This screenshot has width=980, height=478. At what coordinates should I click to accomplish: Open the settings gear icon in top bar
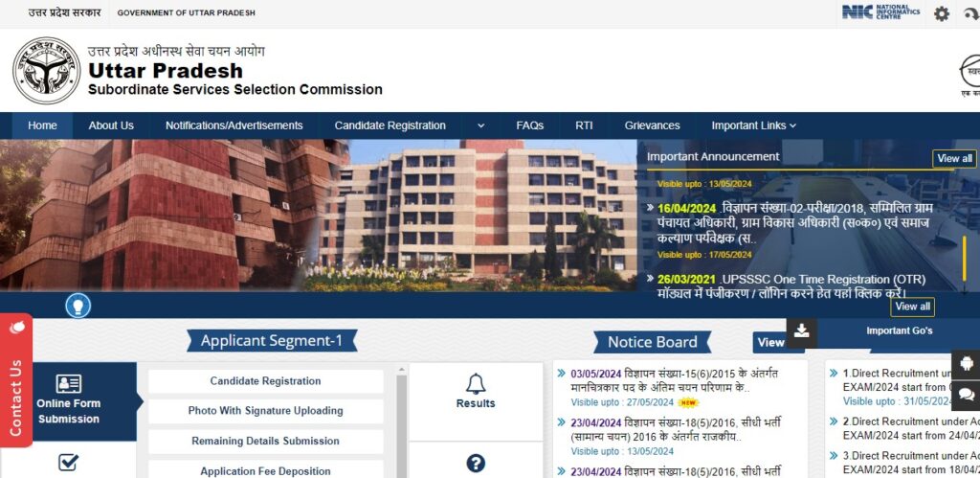(942, 13)
